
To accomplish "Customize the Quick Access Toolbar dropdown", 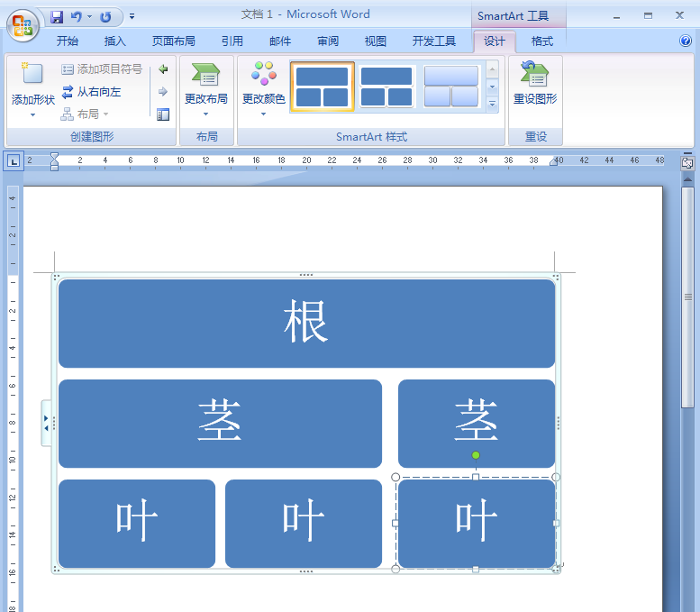I will (x=132, y=17).
